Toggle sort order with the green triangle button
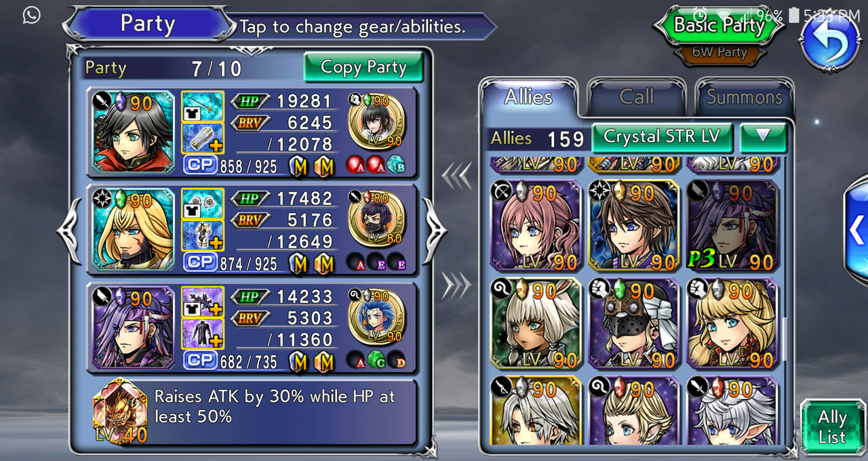Viewport: 868px width, 461px height. tap(764, 138)
